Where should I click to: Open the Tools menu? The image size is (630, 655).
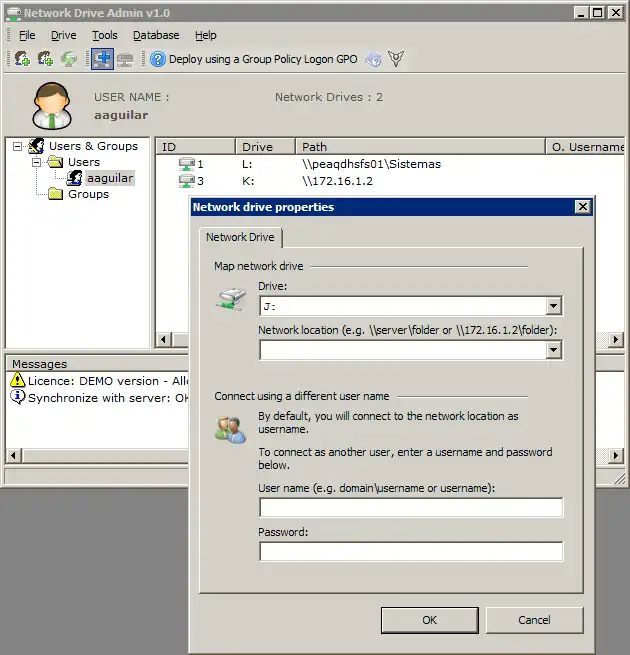tap(105, 35)
